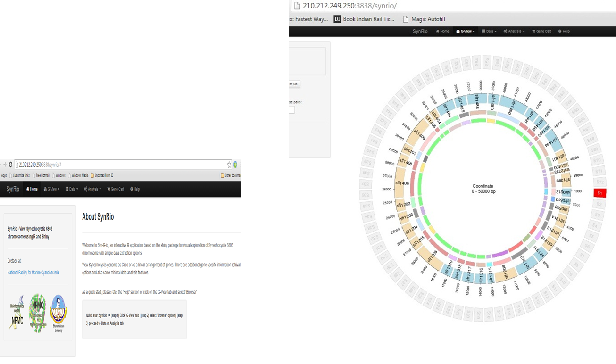Select Home in right window navbar
This screenshot has width=616, height=364.
click(442, 31)
